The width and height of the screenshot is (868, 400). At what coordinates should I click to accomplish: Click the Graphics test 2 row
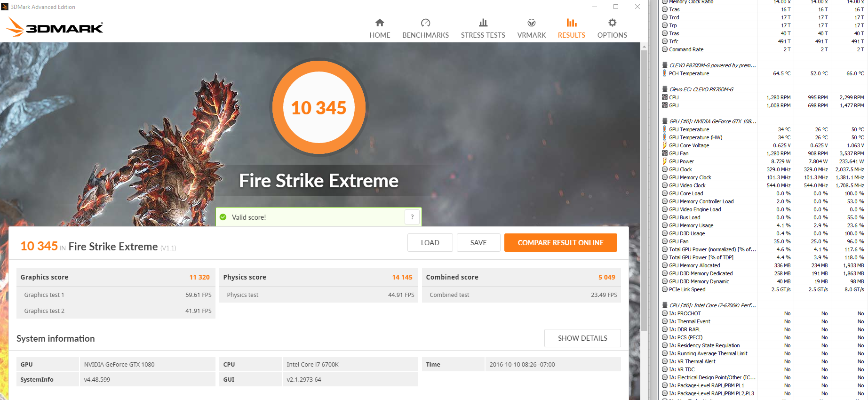pyautogui.click(x=116, y=311)
